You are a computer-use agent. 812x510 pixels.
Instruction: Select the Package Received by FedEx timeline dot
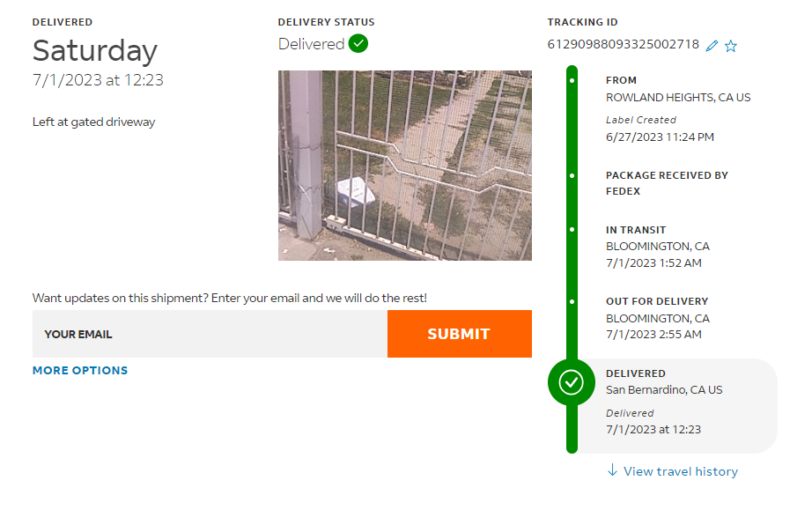(x=572, y=176)
